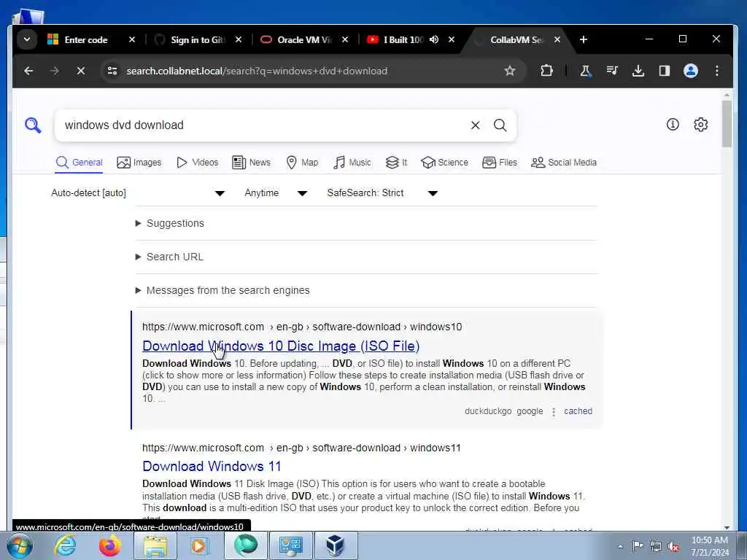
Task: Open search Preferences gear icon
Action: [x=700, y=125]
